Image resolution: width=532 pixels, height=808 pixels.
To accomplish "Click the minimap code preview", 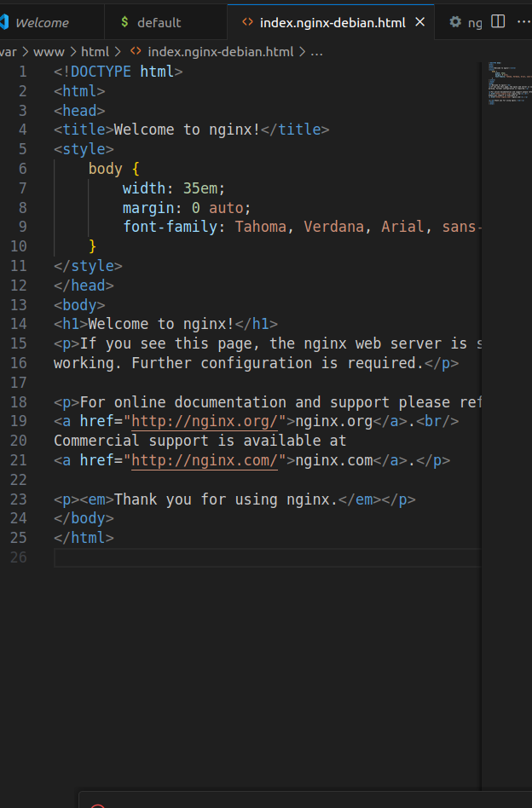I will pyautogui.click(x=509, y=83).
